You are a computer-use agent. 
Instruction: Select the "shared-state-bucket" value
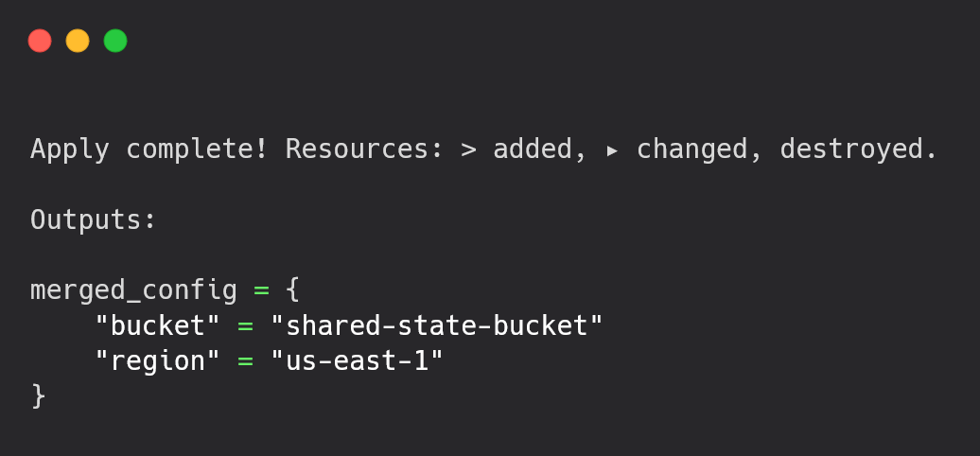[x=436, y=325]
